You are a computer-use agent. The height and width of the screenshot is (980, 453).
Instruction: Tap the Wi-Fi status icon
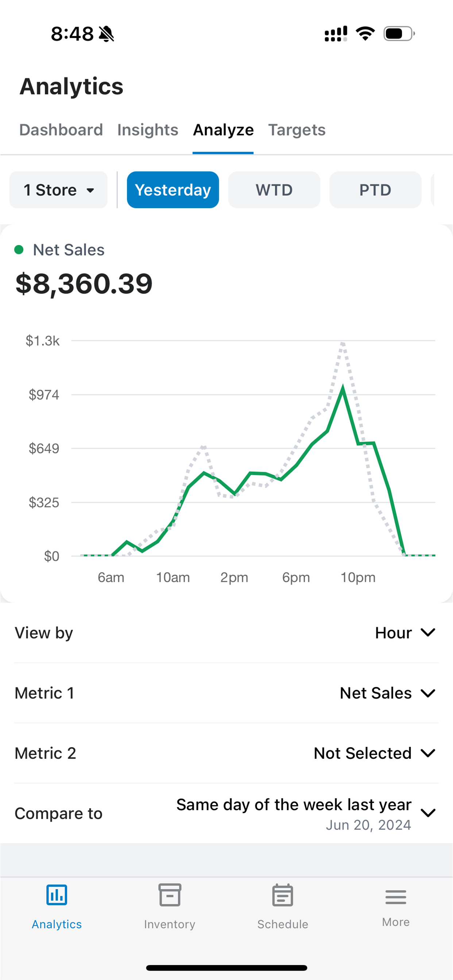click(365, 34)
